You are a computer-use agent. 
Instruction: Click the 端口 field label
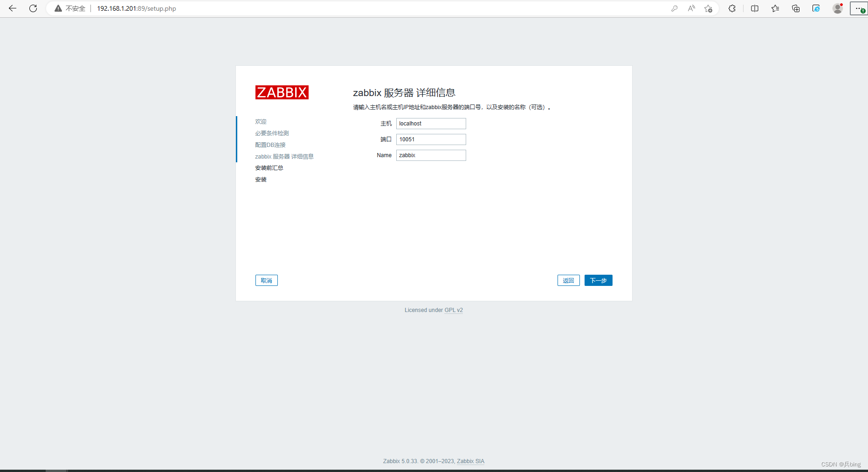[x=386, y=139]
